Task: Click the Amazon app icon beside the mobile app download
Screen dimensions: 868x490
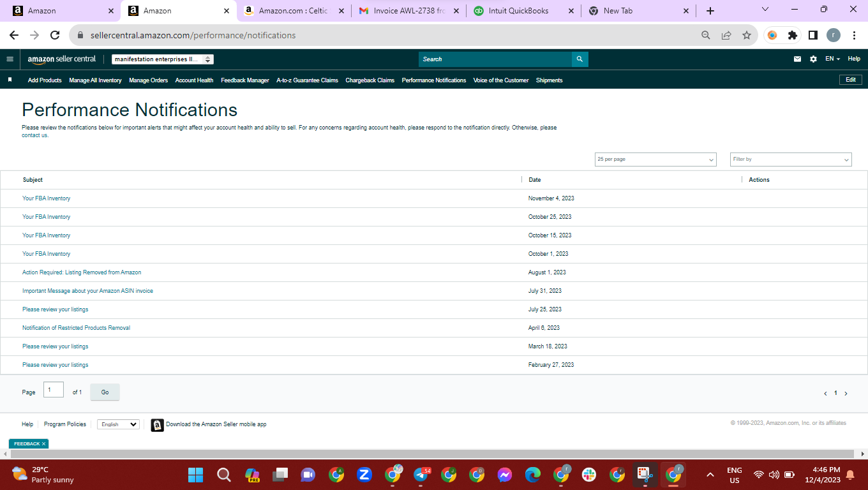Action: 158,425
